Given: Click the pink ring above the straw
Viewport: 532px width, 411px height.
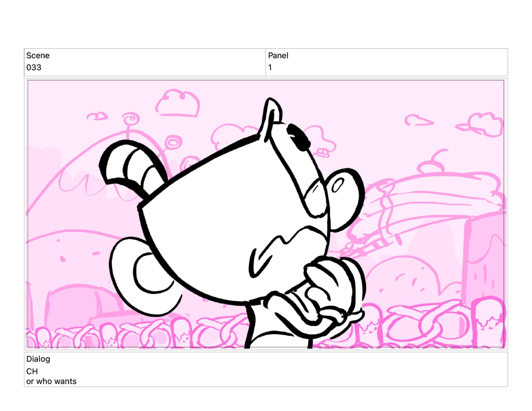Looking at the screenshot, I should pos(172,141).
